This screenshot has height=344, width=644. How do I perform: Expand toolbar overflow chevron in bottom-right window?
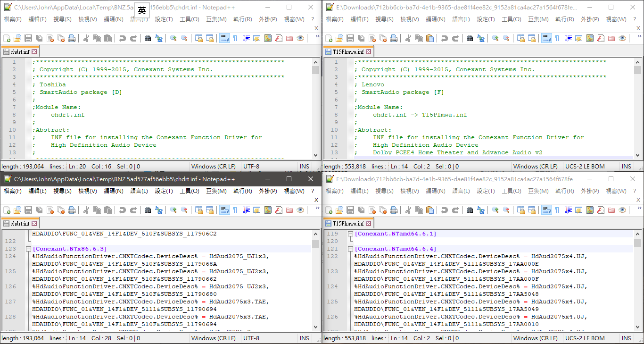639,209
